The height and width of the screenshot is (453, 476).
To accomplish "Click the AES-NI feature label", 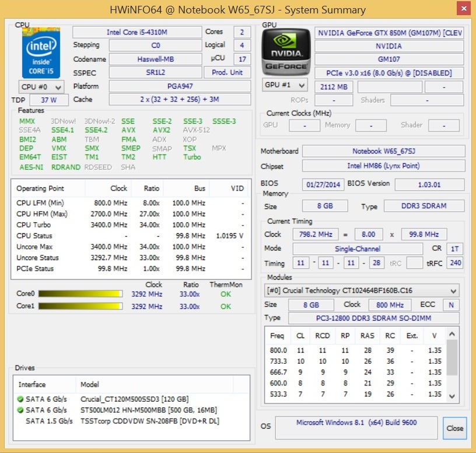I will coord(32,167).
